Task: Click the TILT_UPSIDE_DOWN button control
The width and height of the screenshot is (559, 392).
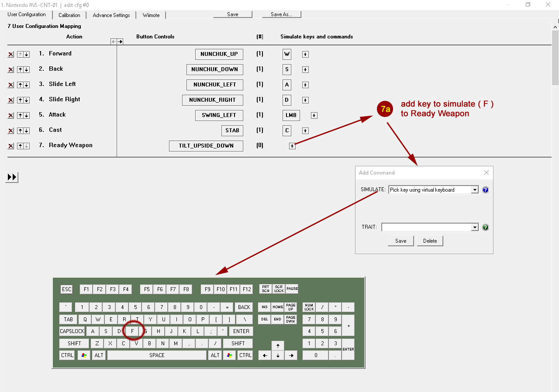Action: (206, 146)
